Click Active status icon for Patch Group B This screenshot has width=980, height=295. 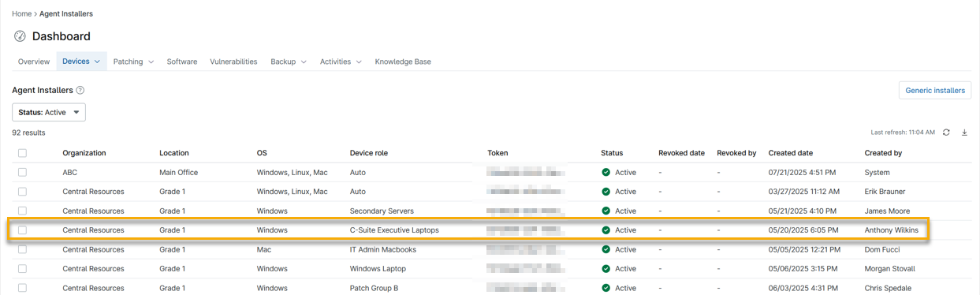click(x=606, y=288)
